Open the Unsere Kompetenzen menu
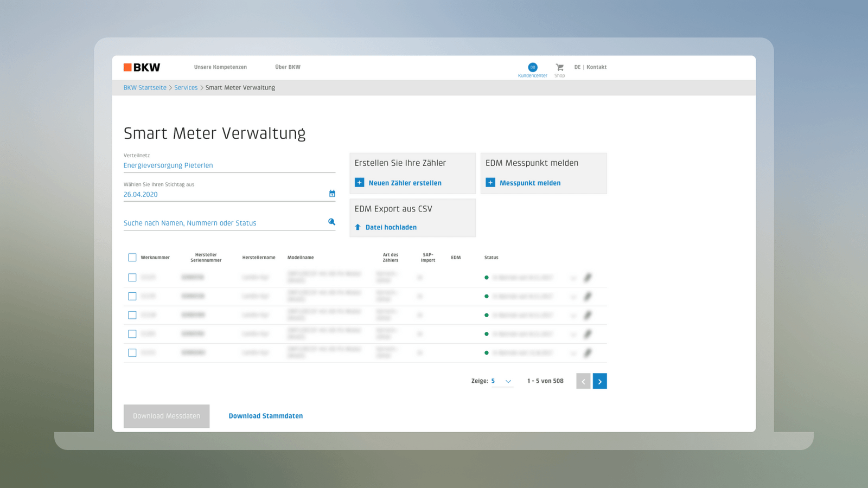 [220, 67]
